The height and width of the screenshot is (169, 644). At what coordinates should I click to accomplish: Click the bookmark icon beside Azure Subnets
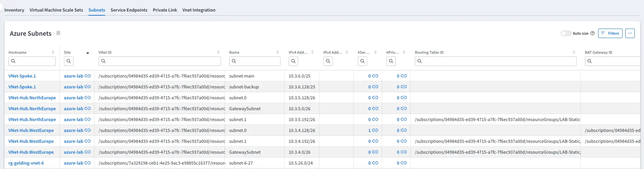click(58, 33)
